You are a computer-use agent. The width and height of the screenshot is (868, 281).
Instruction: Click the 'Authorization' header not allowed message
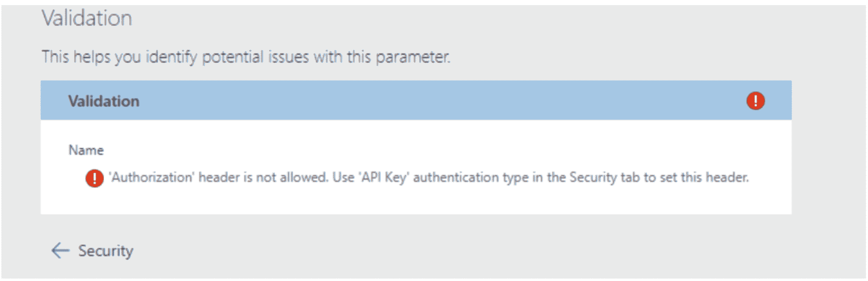coord(429,177)
